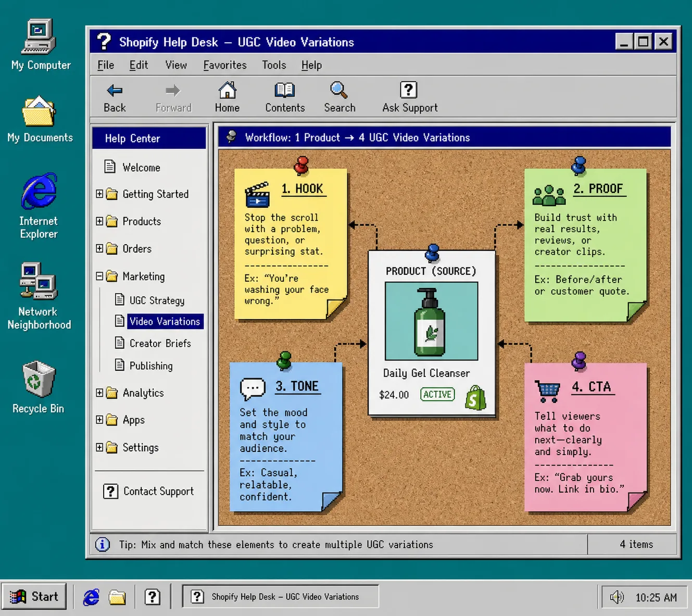Screen dimensions: 692x616
Task: Expand the Apps folder node
Action: (x=99, y=420)
